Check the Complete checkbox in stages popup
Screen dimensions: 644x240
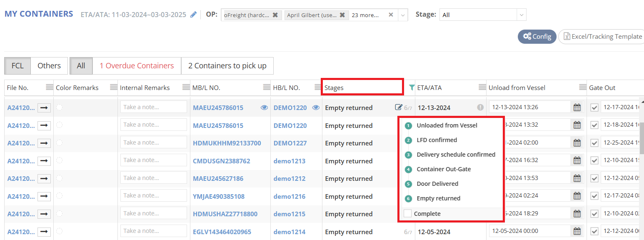(x=407, y=214)
